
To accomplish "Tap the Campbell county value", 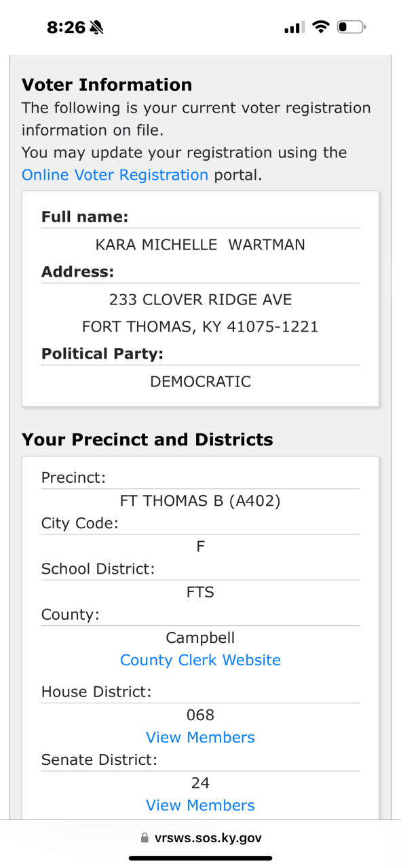I will (x=200, y=637).
